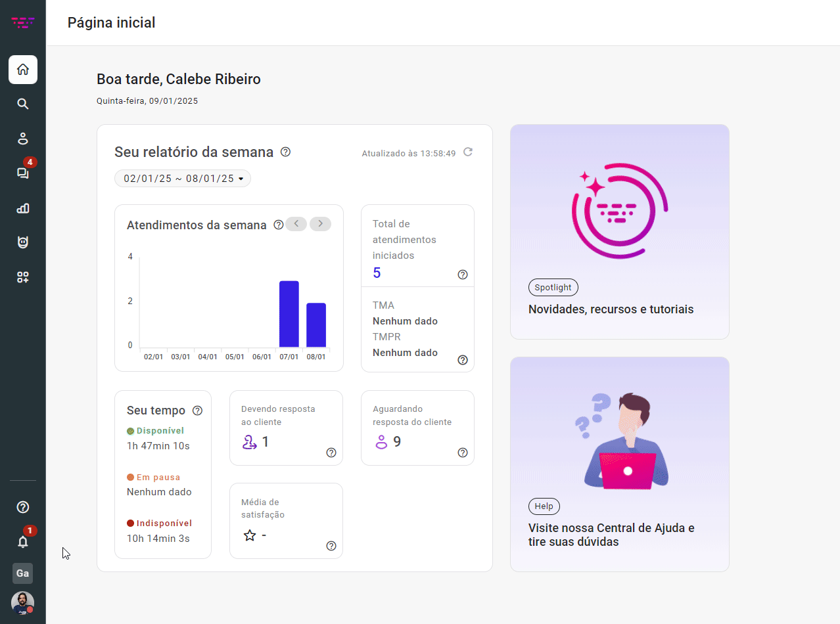840x624 pixels.
Task: Show help for Seu relatório da semana
Action: [x=285, y=152]
